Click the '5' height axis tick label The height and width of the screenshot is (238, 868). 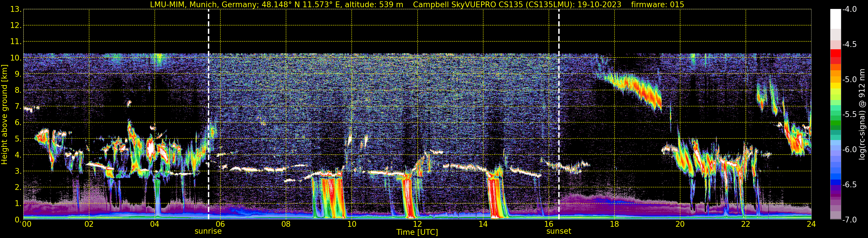pos(18,139)
